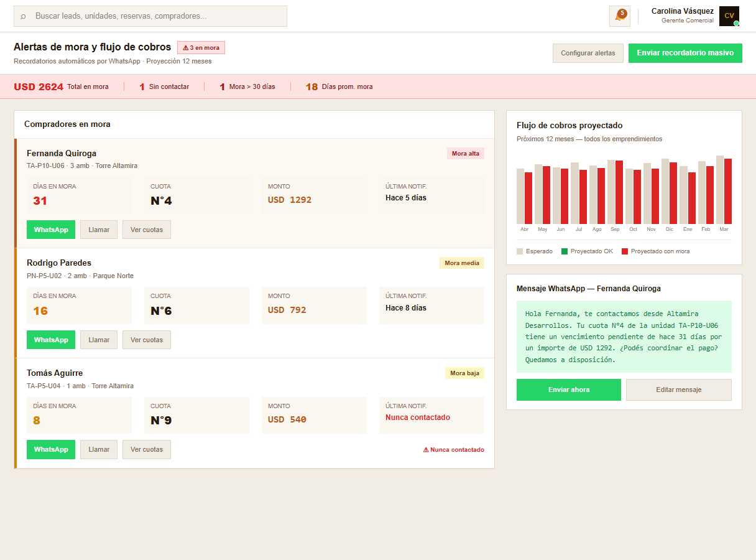Send WhatsApp to Fernanda Quiroga

(51, 230)
